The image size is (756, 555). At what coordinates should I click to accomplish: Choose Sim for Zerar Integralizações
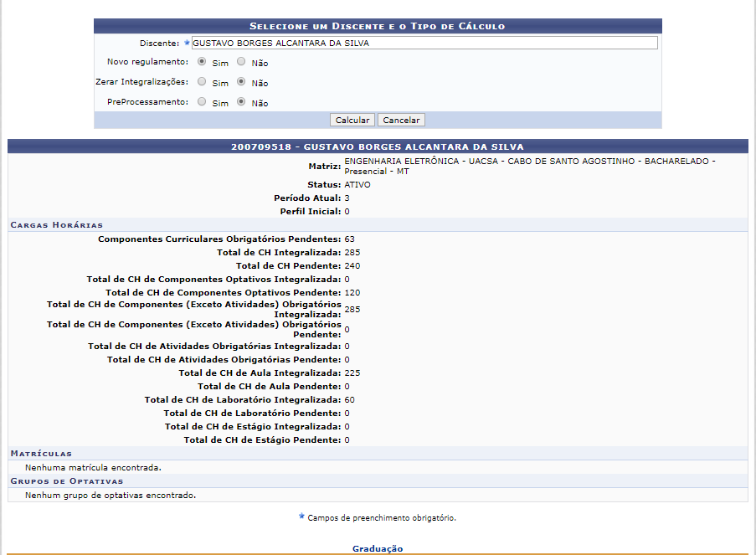click(x=202, y=82)
